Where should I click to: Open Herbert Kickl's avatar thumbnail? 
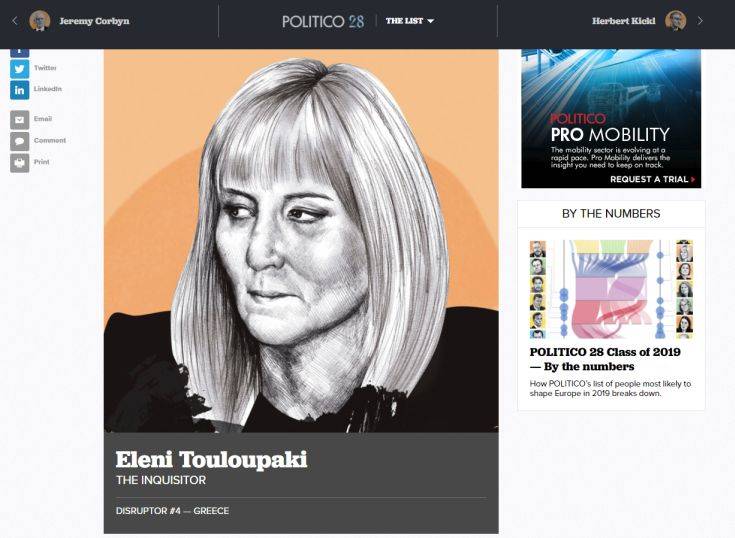(x=675, y=21)
